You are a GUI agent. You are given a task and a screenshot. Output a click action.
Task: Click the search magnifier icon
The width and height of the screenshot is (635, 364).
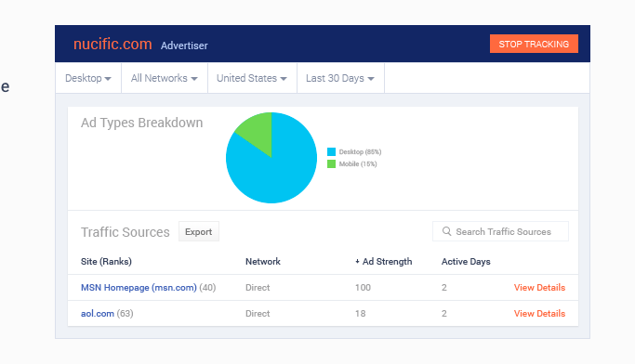coord(446,231)
